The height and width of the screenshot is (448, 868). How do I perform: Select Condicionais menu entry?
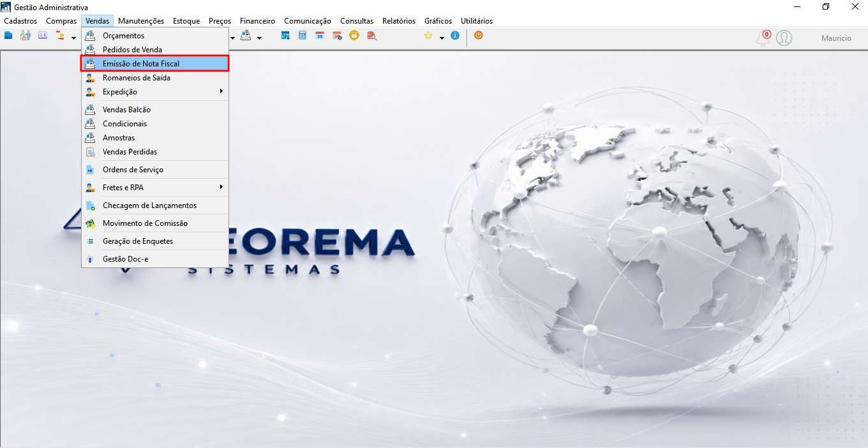coord(154,124)
